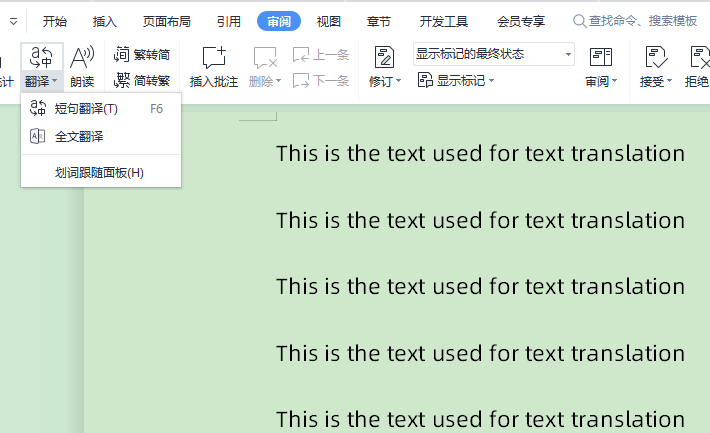
Task: Click the 朗读 read-aloud icon
Action: point(82,58)
